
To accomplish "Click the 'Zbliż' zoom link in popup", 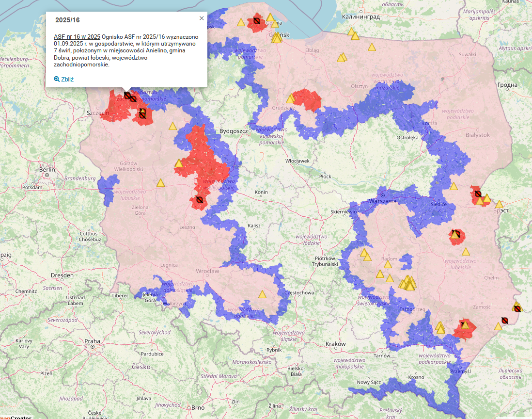I will 67,79.
